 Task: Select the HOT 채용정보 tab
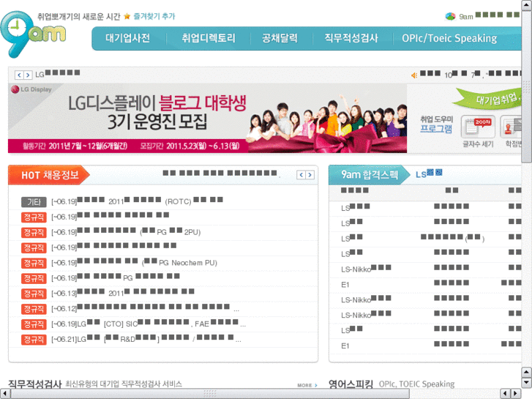pos(49,175)
